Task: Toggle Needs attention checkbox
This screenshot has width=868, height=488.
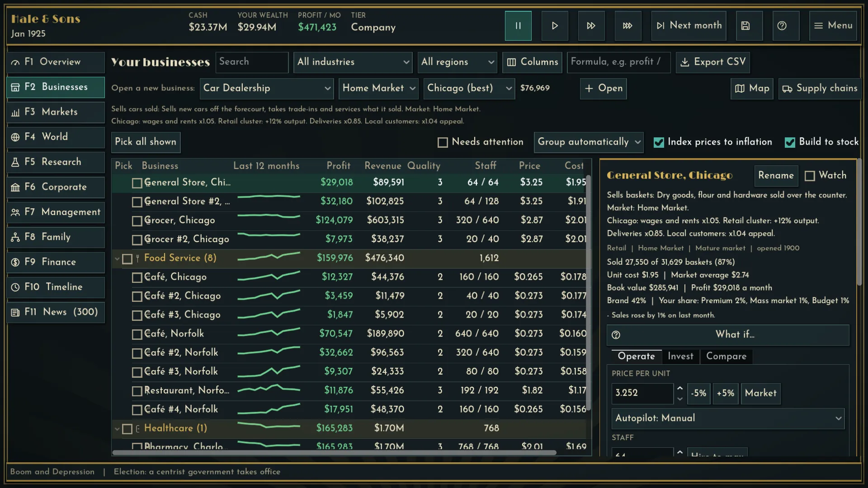Action: pyautogui.click(x=443, y=142)
